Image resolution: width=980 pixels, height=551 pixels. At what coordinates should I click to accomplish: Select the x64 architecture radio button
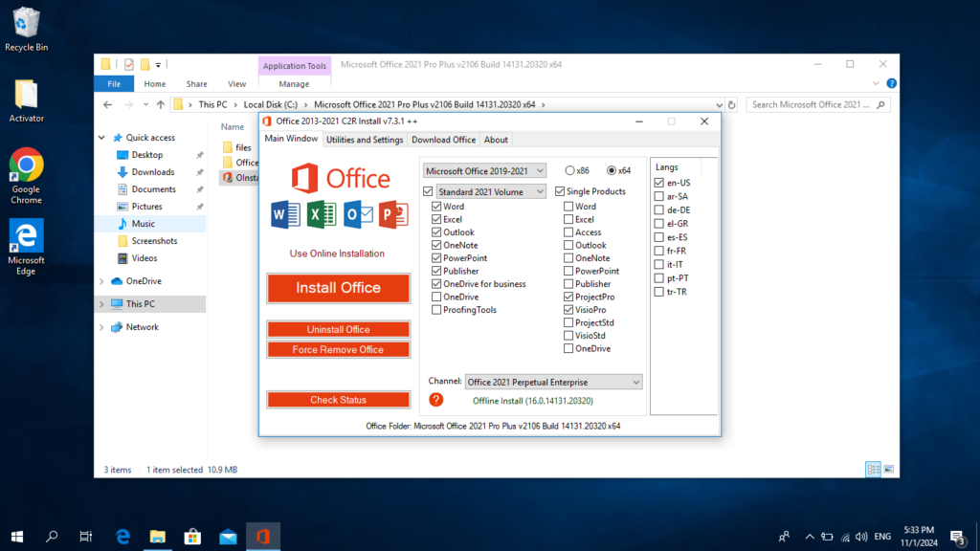pyautogui.click(x=612, y=170)
